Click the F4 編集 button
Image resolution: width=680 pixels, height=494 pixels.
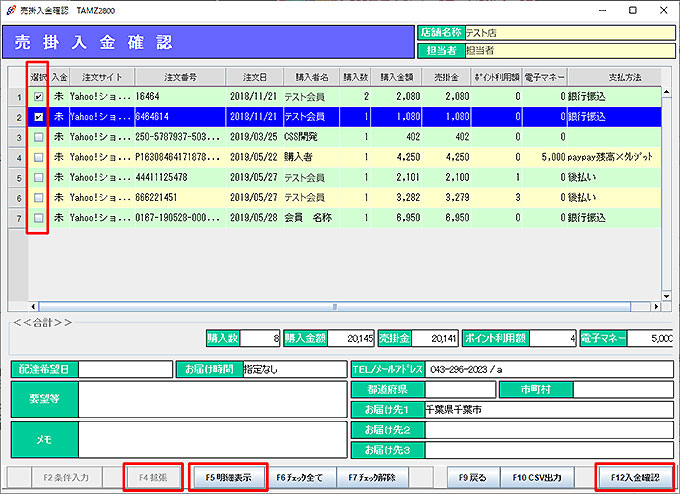[x=154, y=478]
